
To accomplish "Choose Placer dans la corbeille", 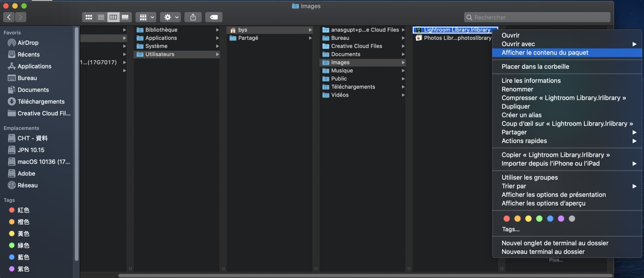I will 567,66.
